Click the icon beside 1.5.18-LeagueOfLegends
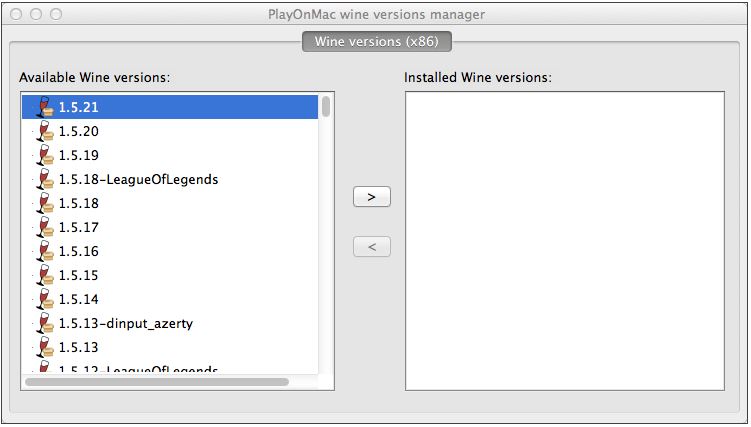Screen dimensions: 751x427 (x=46, y=179)
